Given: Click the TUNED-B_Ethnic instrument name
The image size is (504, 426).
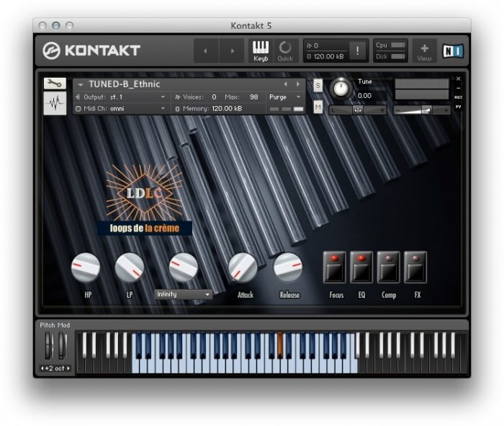Looking at the screenshot, I should point(125,84).
